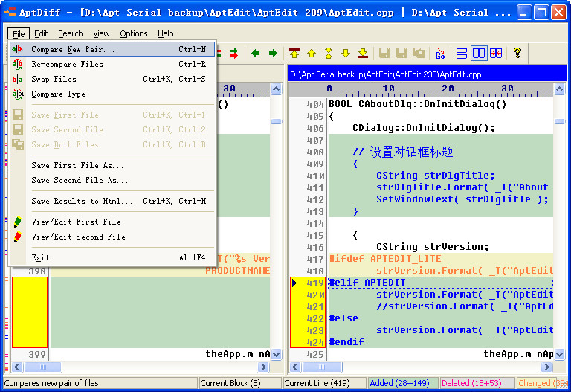The image size is (571, 392).
Task: Go to previous difference yellow up arrow
Action: 312,54
